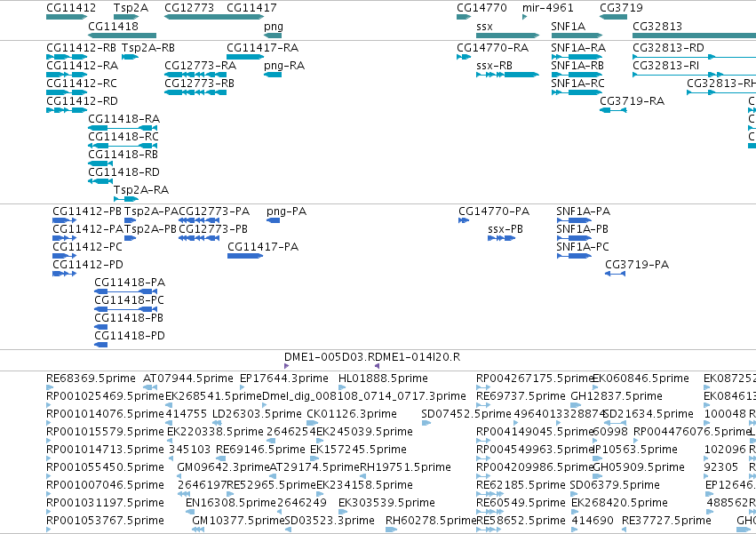The width and height of the screenshot is (756, 534).
Task: Click the Tsp2A gene label
Action: click(x=131, y=8)
